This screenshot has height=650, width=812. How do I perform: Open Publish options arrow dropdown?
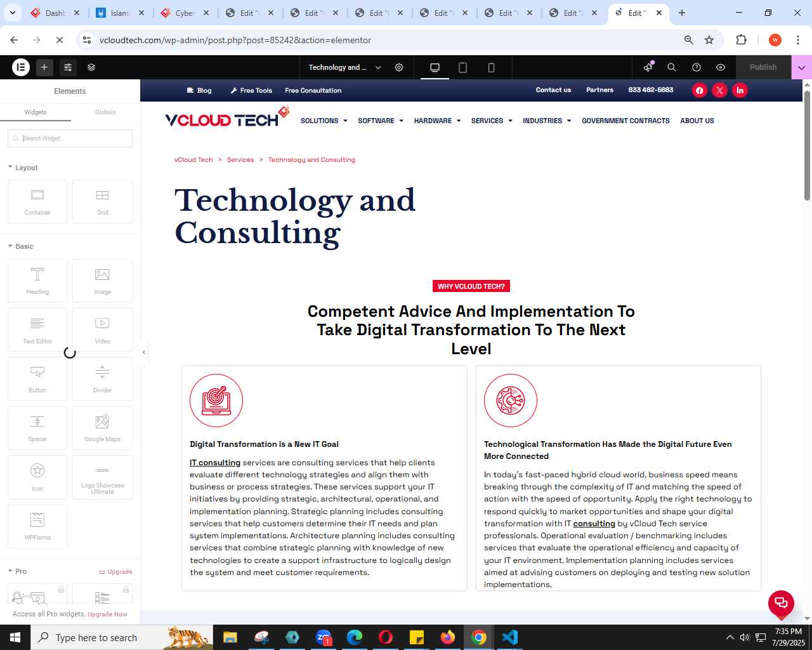801,67
